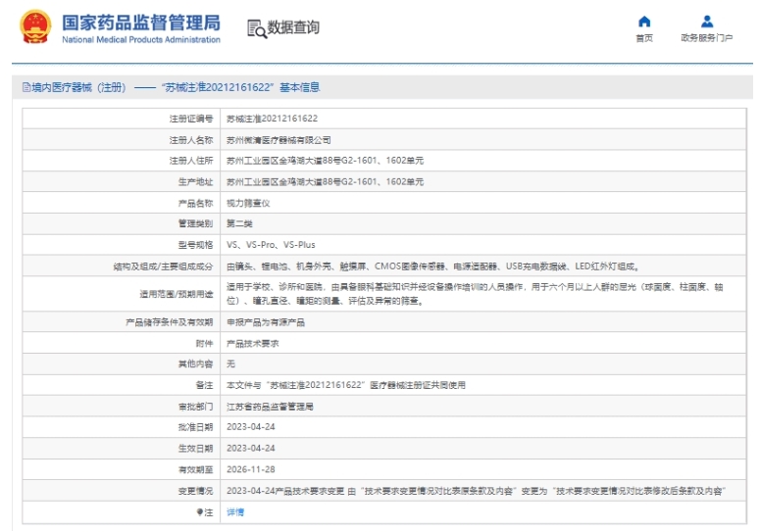Select the 首页 text label
760x532 pixels.
(644, 38)
